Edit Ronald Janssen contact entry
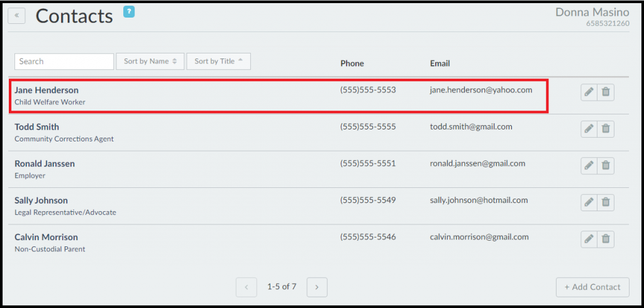This screenshot has width=644, height=308. click(589, 166)
